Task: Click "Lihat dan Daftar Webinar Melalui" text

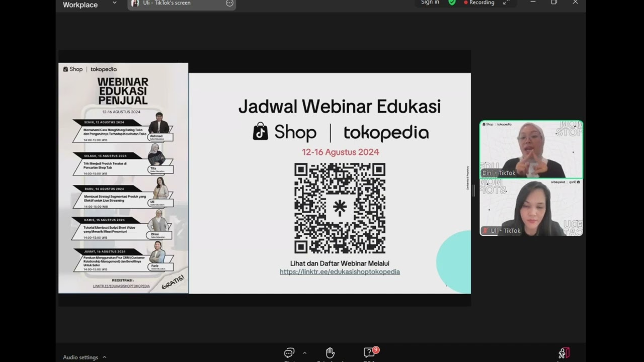Action: [340, 263]
